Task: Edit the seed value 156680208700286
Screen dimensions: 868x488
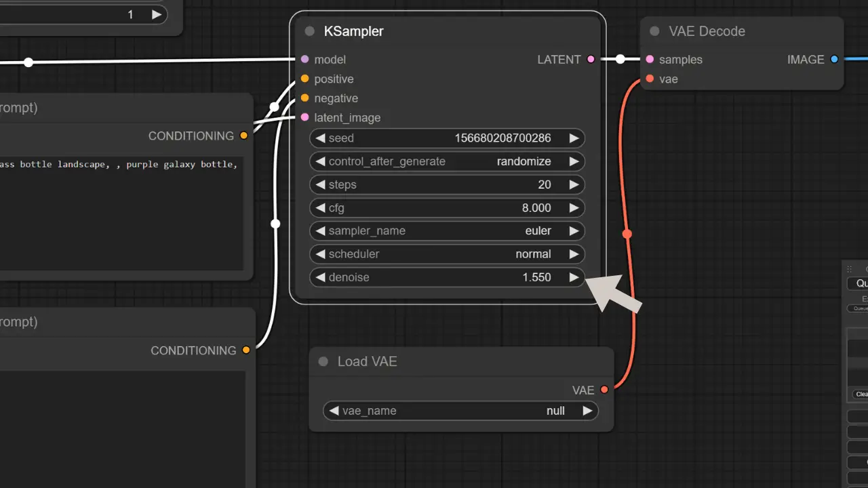Action: pyautogui.click(x=502, y=138)
